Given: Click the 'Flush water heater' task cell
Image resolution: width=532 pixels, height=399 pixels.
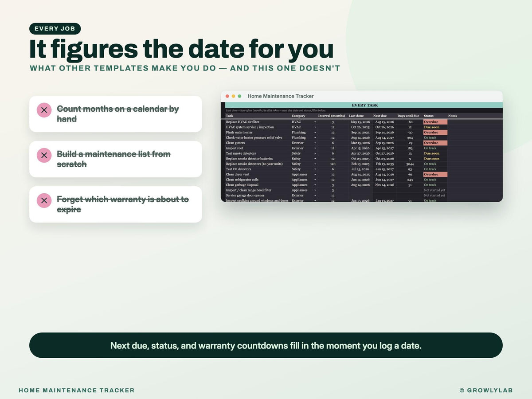Looking at the screenshot, I should tap(258, 133).
